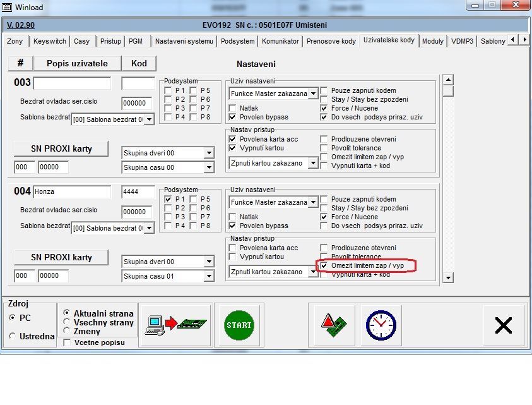The height and width of the screenshot is (405, 532).
Task: Open Funkce Master zakazana dropdown for user 004
Action: [313, 203]
